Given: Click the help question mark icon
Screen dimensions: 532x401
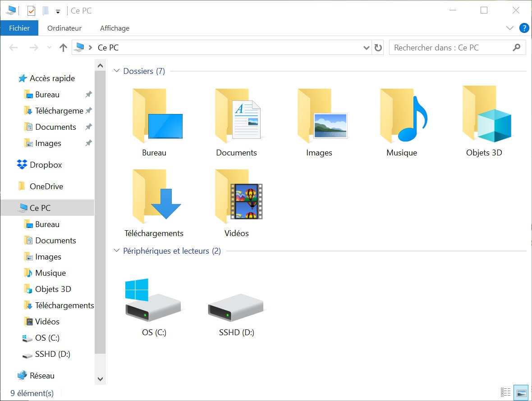Looking at the screenshot, I should pos(524,28).
